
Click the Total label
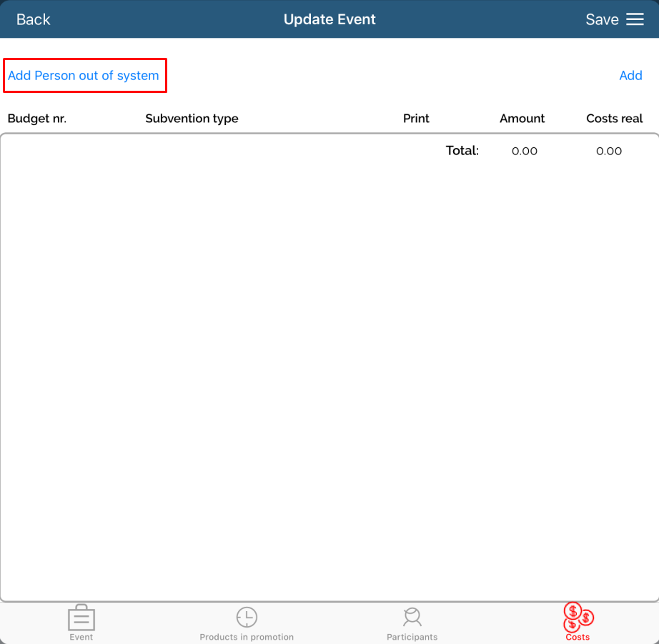coord(462,151)
